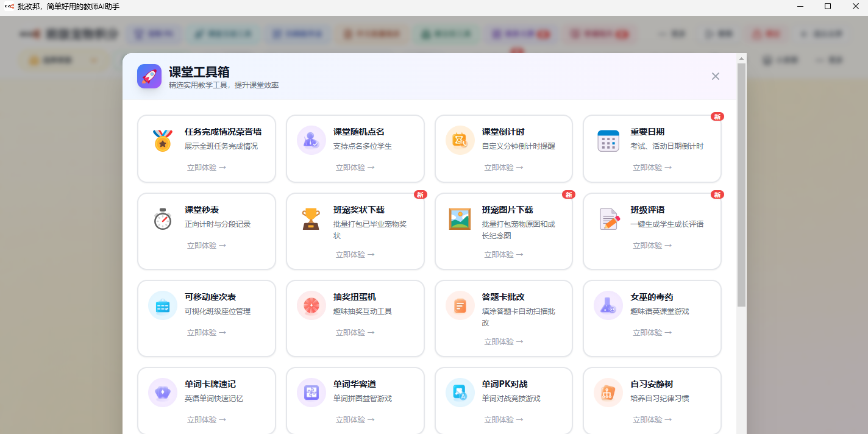Click 立即体验 under 班级评语

pyautogui.click(x=652, y=245)
